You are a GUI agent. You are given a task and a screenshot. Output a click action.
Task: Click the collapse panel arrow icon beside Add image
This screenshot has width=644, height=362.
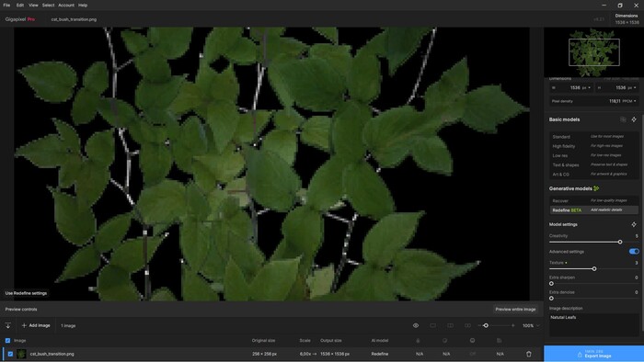coord(7,325)
